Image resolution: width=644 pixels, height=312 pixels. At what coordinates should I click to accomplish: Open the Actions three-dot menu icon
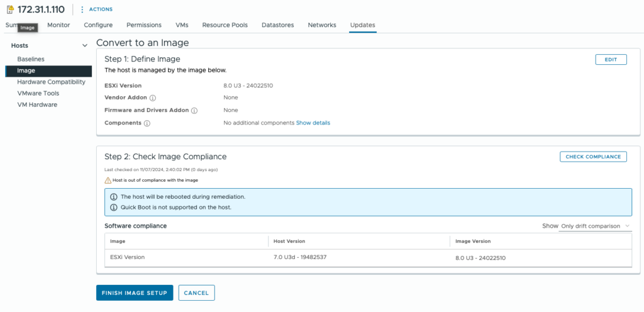(82, 9)
